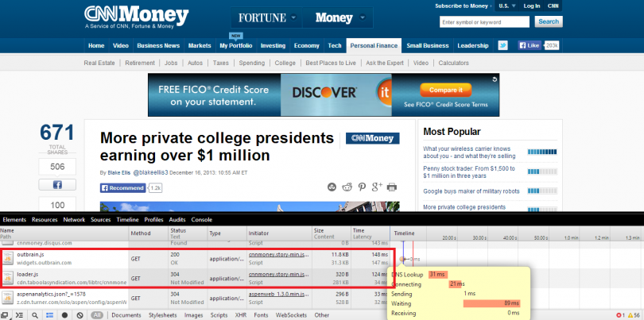
Task: Open the Best Places to Live link
Action: 331,63
